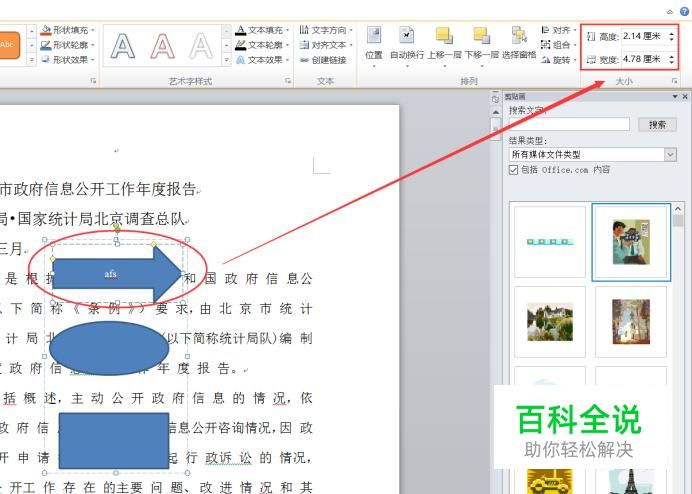The image size is (692, 494).
Task: Open Text Outline (文本轮廓) menu
Action: point(262,45)
